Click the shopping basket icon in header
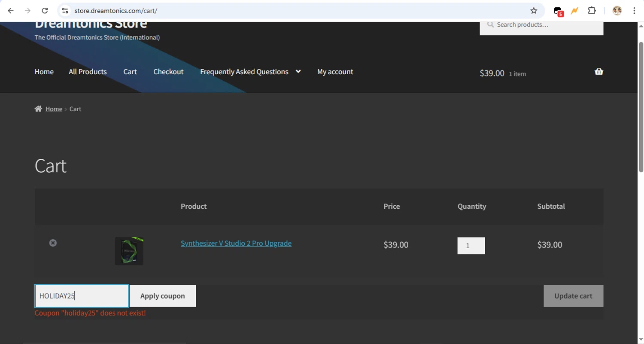The width and height of the screenshot is (644, 344). point(599,72)
